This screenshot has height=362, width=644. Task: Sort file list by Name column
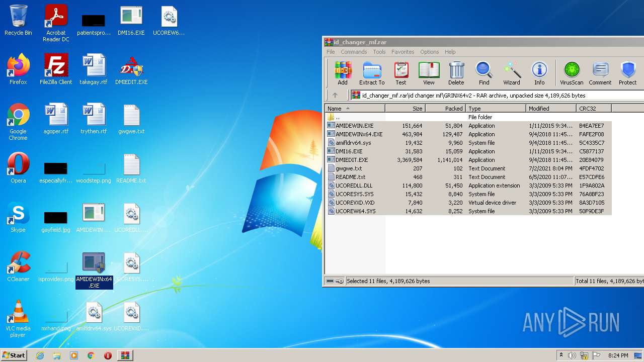pyautogui.click(x=355, y=108)
